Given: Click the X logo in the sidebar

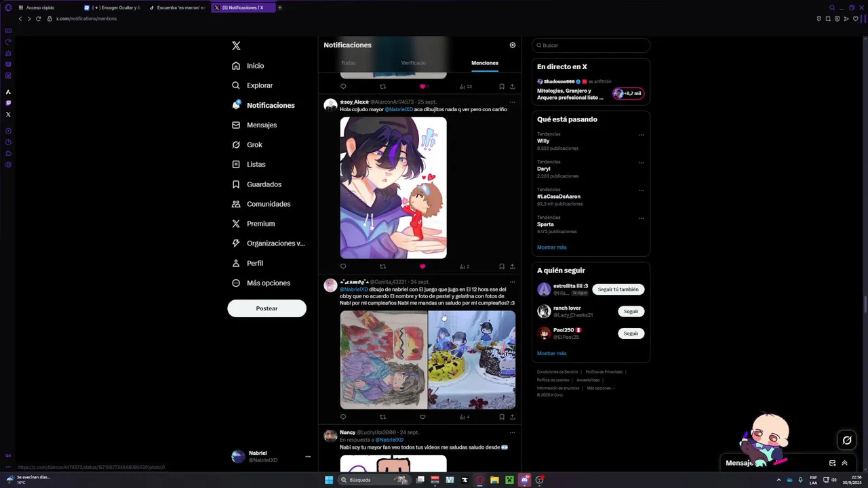Looking at the screenshot, I should 236,46.
